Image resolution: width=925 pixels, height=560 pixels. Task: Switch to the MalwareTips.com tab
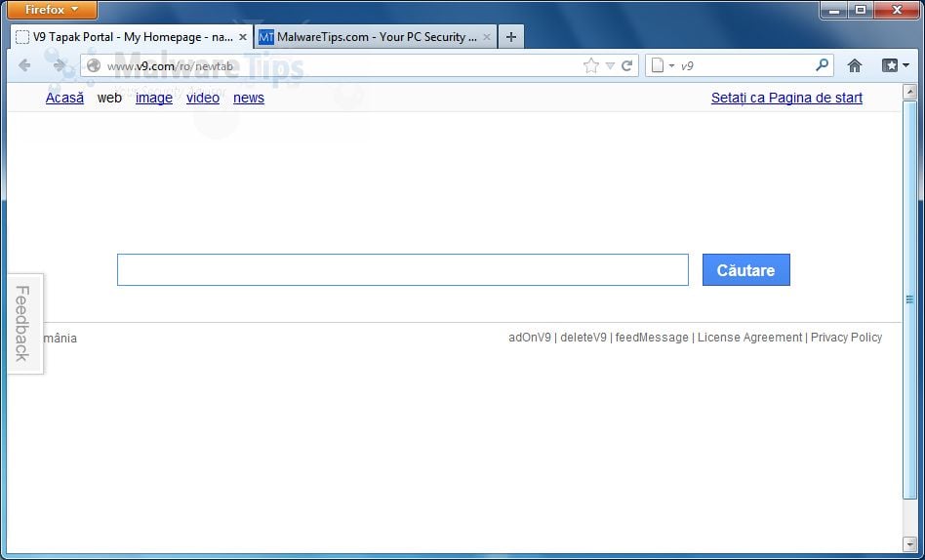click(x=376, y=37)
